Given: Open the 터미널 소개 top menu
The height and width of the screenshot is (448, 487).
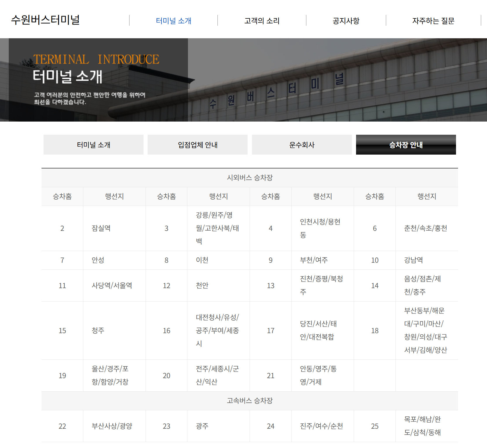Looking at the screenshot, I should (x=174, y=21).
